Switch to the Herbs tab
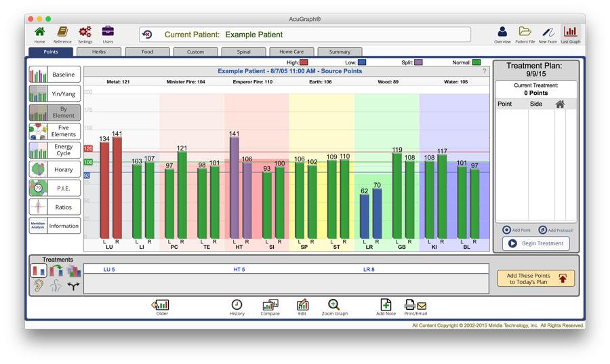The height and width of the screenshot is (364, 610). tap(99, 52)
